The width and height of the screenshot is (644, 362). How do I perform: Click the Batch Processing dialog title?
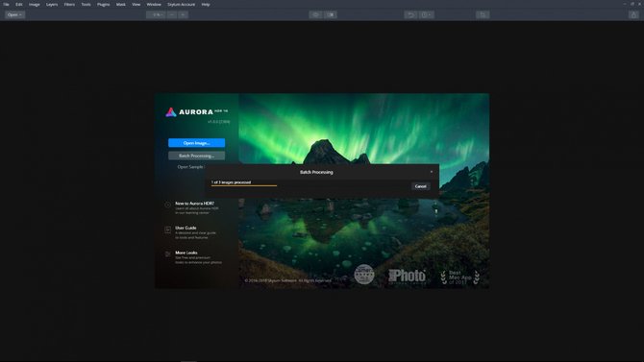point(316,172)
